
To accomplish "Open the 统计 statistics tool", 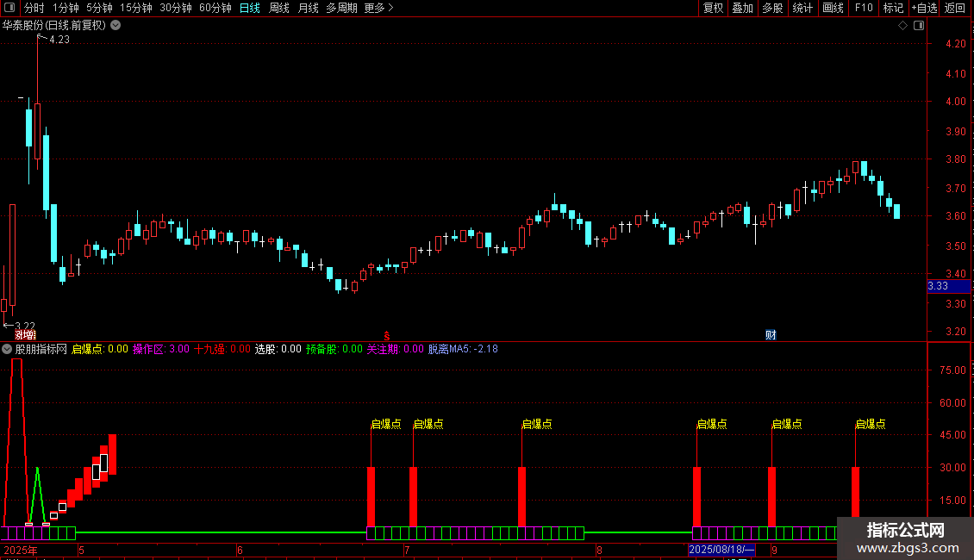I will pyautogui.click(x=802, y=8).
